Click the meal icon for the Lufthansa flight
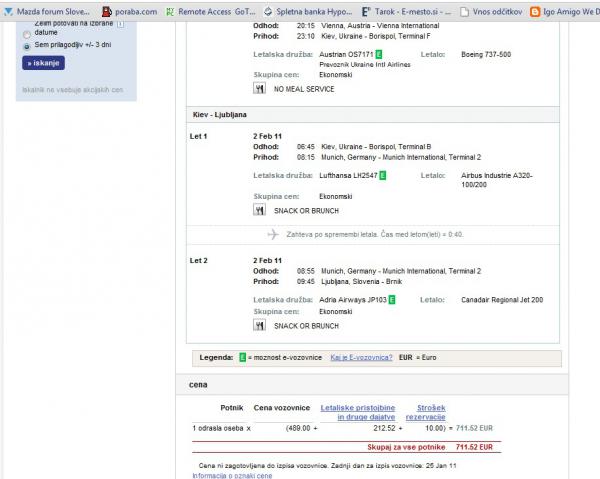The height and width of the screenshot is (479, 600). click(x=260, y=211)
